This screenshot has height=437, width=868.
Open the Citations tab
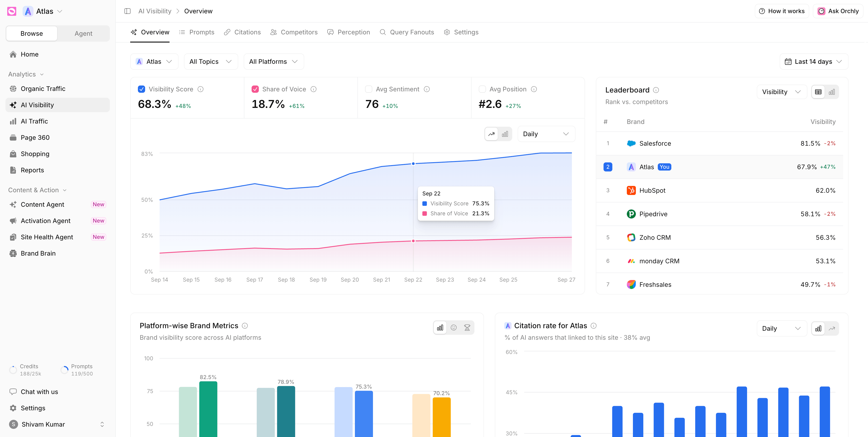242,32
